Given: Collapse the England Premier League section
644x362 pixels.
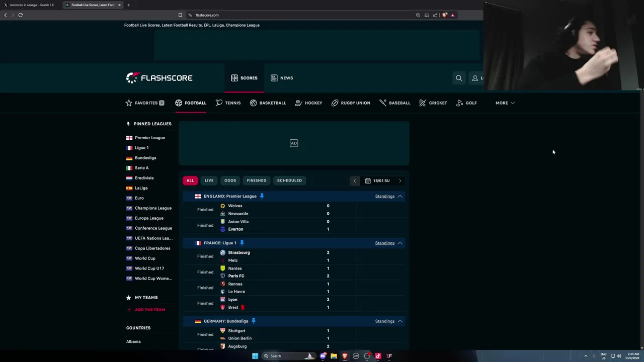Looking at the screenshot, I should click(400, 196).
